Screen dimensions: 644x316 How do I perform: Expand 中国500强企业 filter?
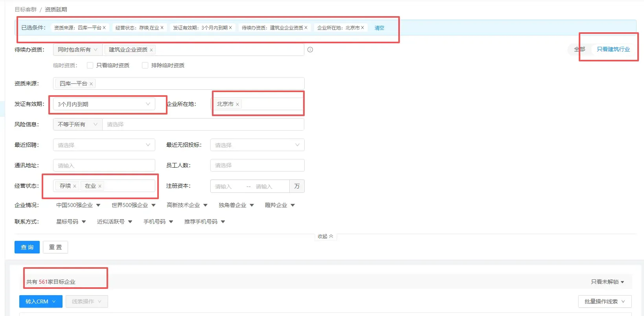78,205
